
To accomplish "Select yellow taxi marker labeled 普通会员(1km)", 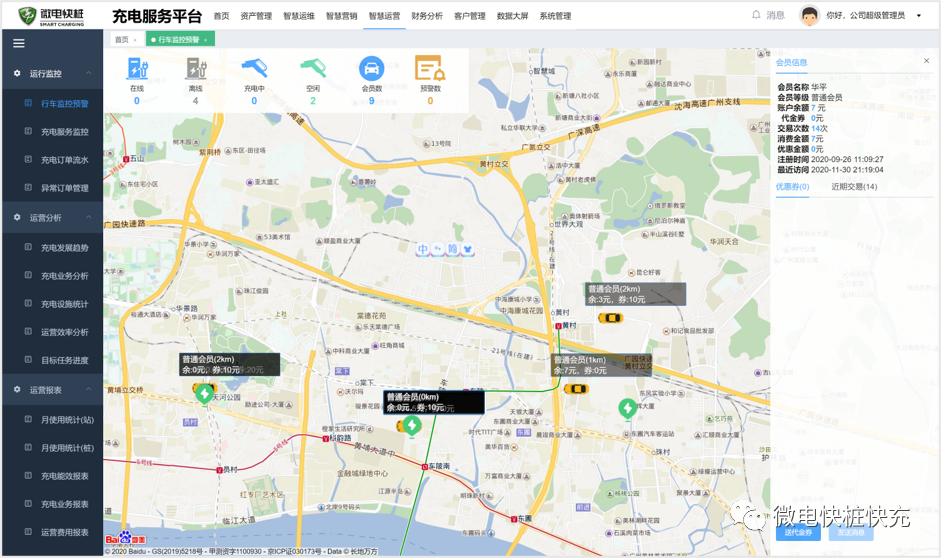I will click(576, 389).
